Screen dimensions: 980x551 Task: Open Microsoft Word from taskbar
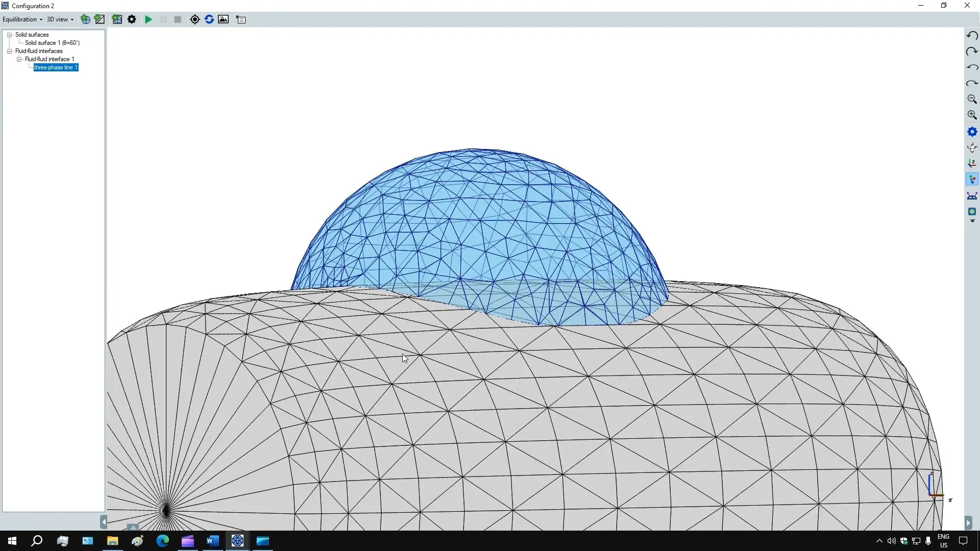[x=212, y=541]
